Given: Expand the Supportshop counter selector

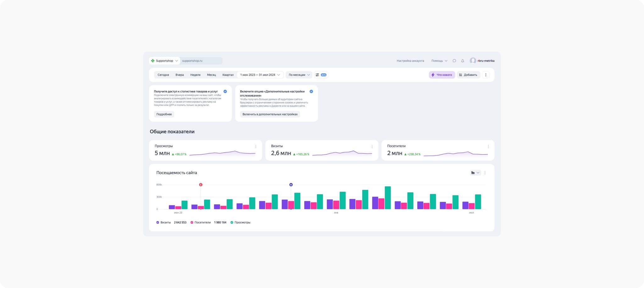Looking at the screenshot, I should tap(164, 61).
